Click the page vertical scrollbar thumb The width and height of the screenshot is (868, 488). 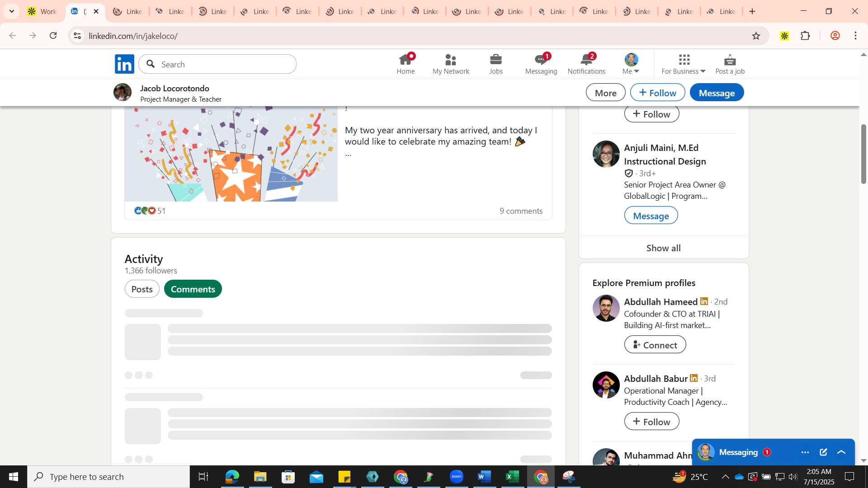(863, 154)
